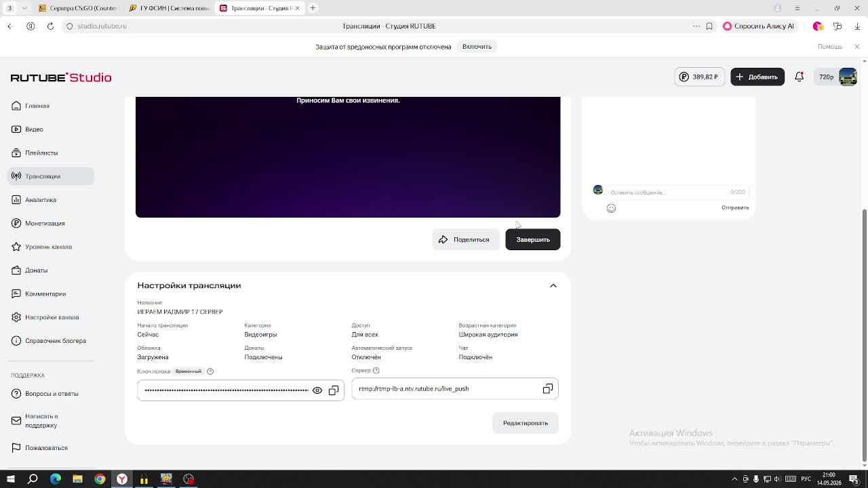Click the Донаты gift icon
The width and height of the screenshot is (868, 488).
[x=16, y=270]
